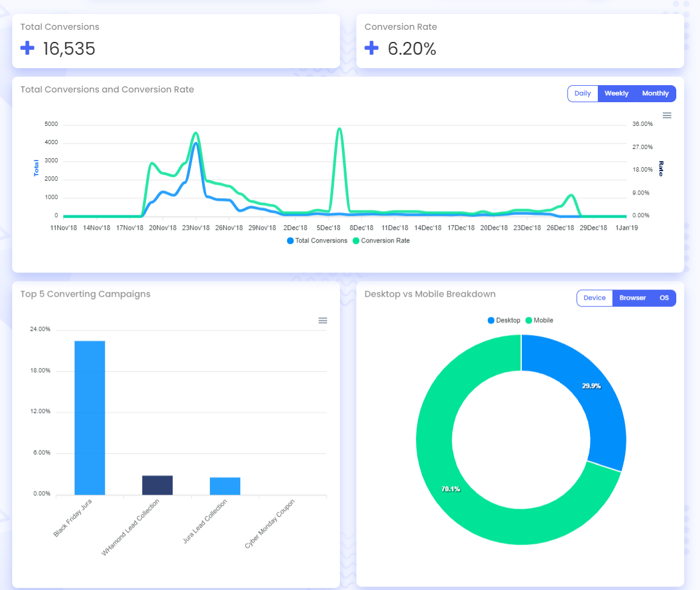The width and height of the screenshot is (700, 590).
Task: Switch to the Browser breakdown tab
Action: (x=632, y=297)
